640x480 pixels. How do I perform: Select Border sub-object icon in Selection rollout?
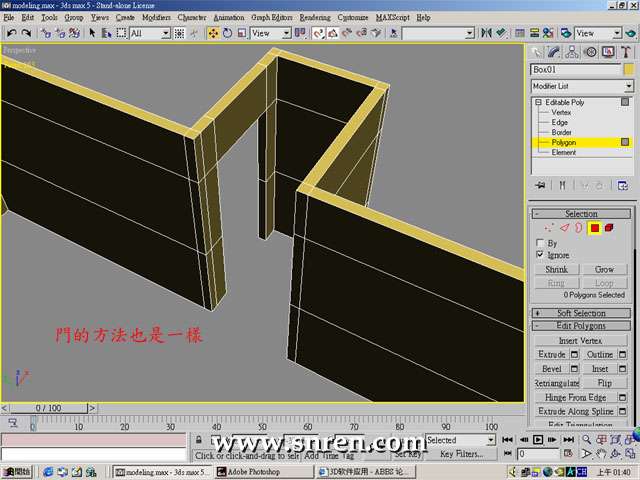[x=579, y=228]
